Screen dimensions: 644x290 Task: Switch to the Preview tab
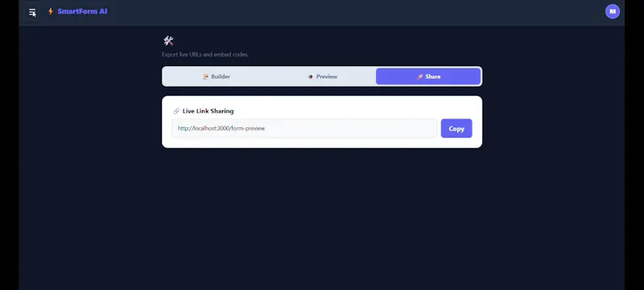[x=323, y=77]
